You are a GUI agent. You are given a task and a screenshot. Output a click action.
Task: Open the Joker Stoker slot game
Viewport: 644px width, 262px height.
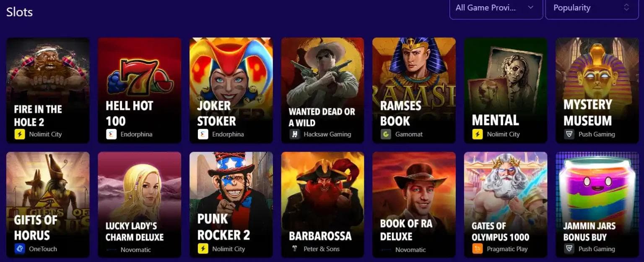[231, 90]
